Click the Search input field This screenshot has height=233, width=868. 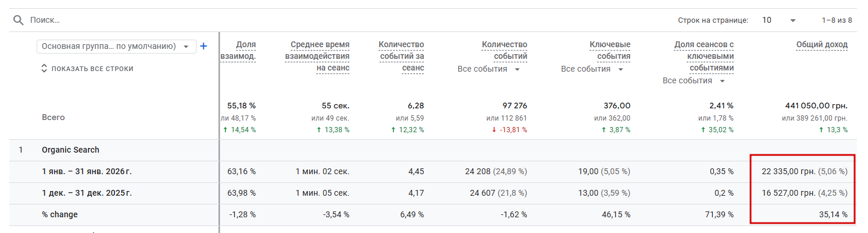click(174, 20)
